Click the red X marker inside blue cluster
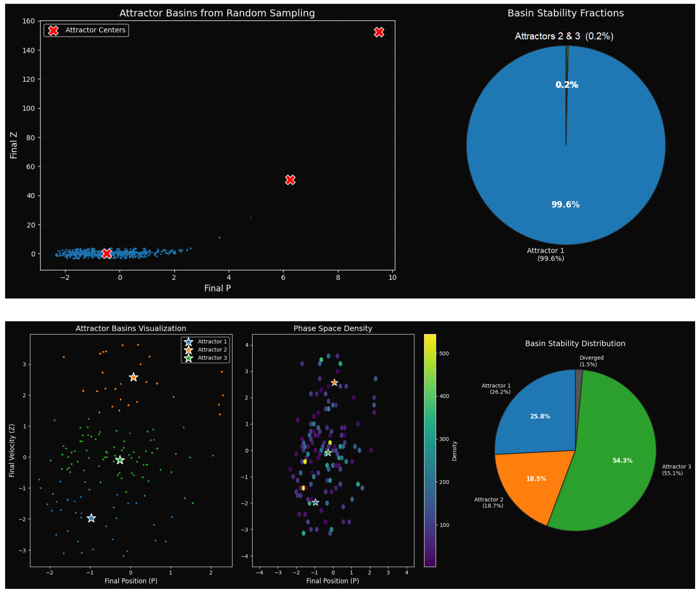 point(106,253)
